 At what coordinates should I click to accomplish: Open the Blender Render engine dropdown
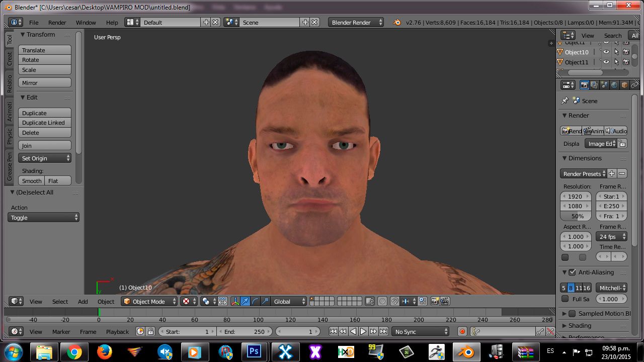[x=356, y=22]
